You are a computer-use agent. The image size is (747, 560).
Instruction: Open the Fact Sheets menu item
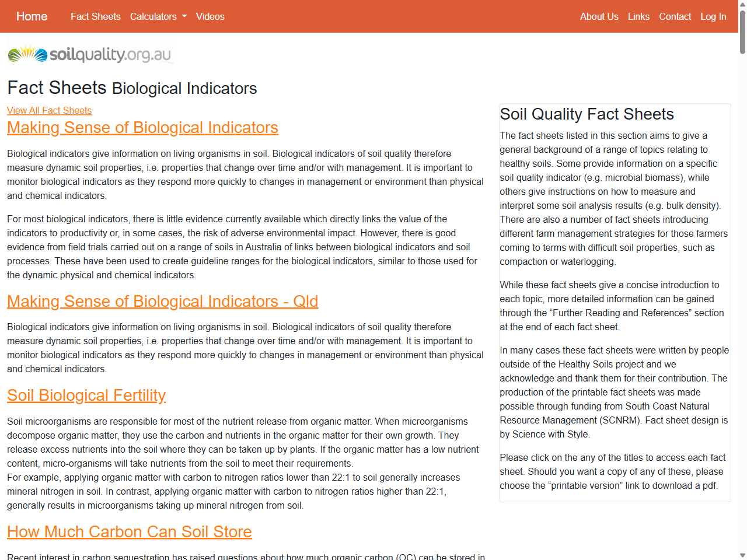coord(95,16)
